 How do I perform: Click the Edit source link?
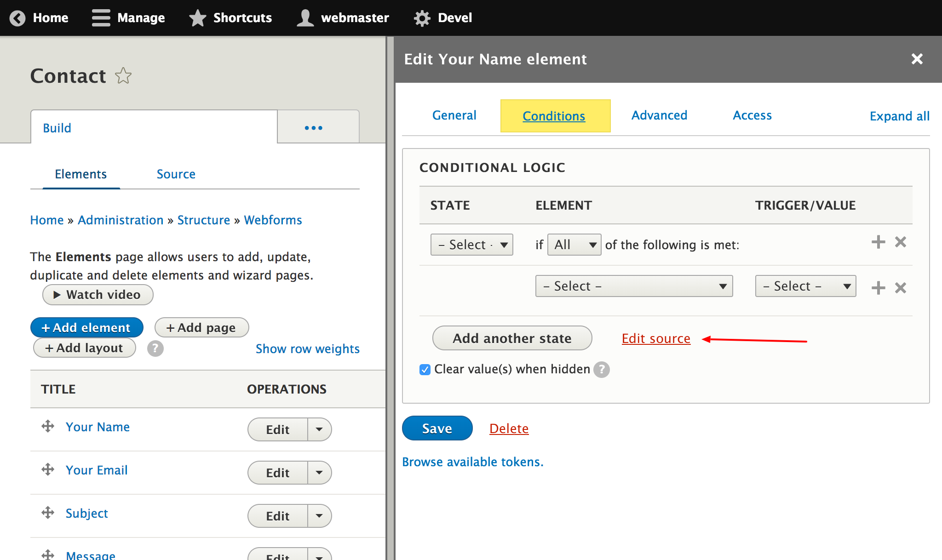click(656, 338)
